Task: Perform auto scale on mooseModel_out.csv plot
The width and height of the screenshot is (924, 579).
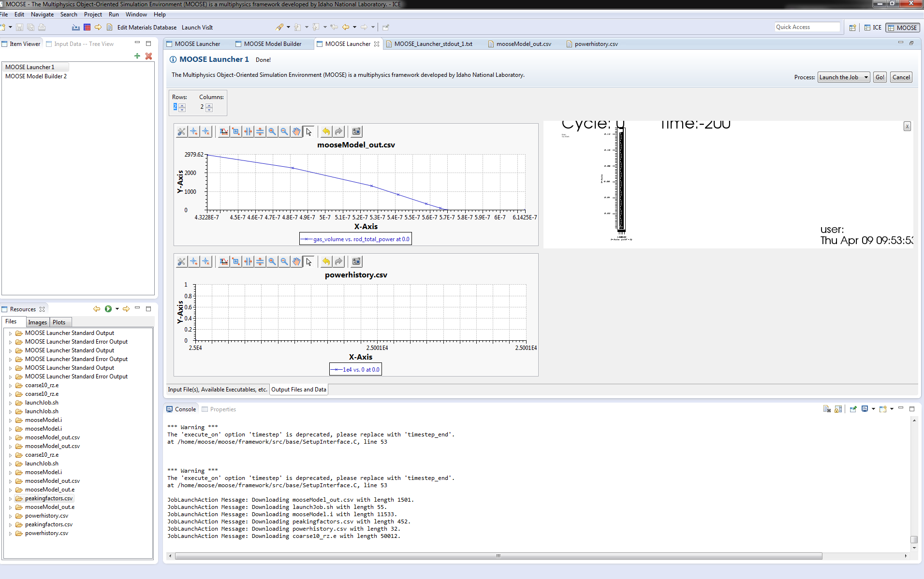Action: [224, 131]
